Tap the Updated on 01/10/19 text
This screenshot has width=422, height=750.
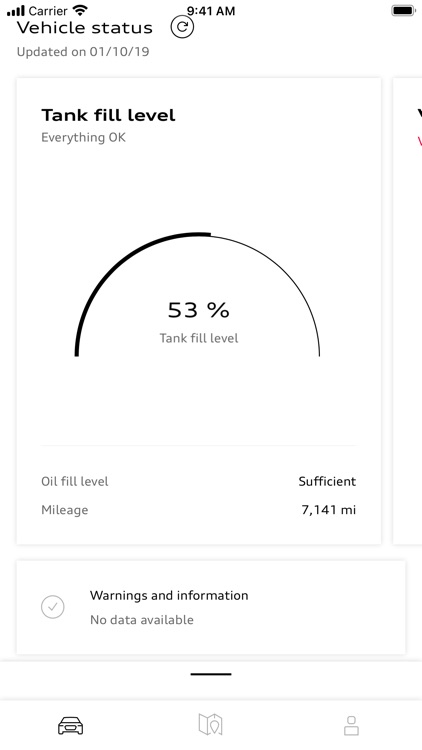click(83, 52)
